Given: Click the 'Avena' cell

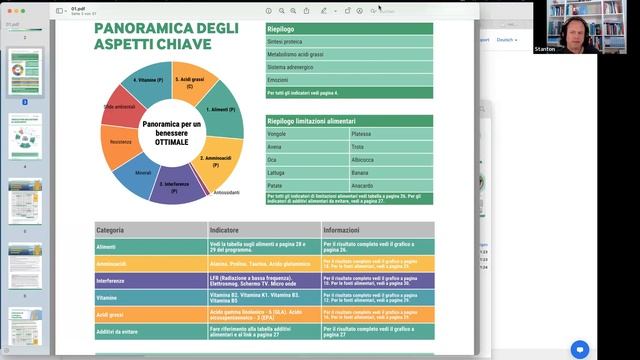Looking at the screenshot, I should 307,147.
